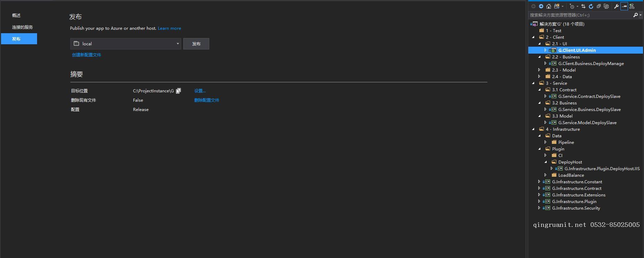
Task: Expand the Pipeline folder
Action: coord(545,142)
